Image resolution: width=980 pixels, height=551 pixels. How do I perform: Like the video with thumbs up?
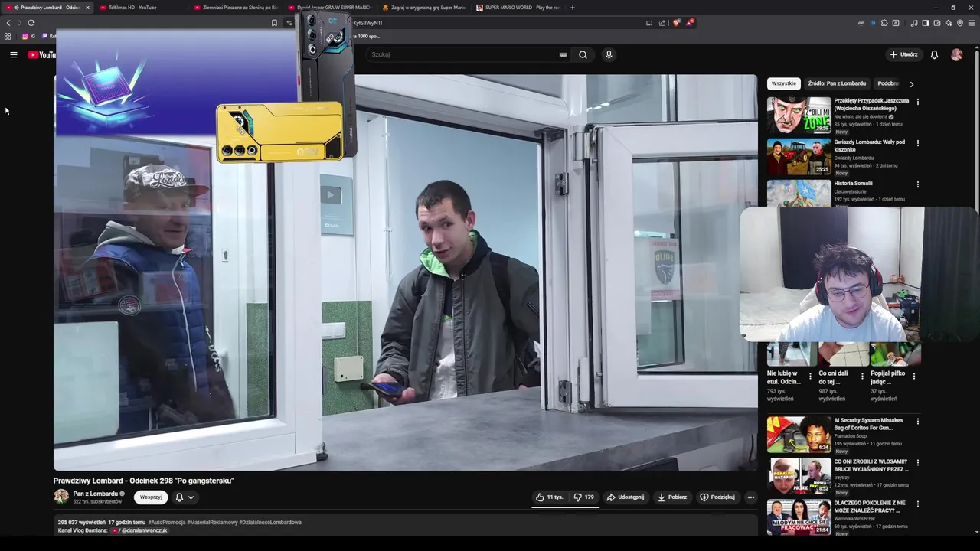pos(550,497)
